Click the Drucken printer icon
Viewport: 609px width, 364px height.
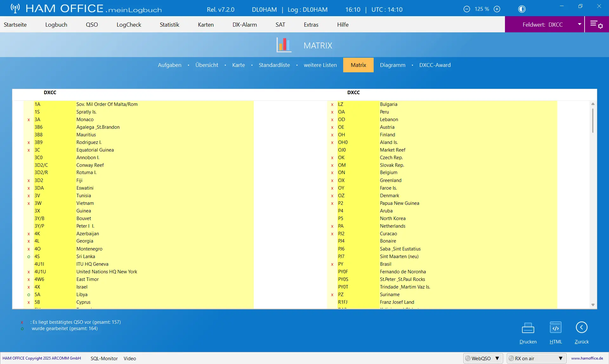coord(528,328)
